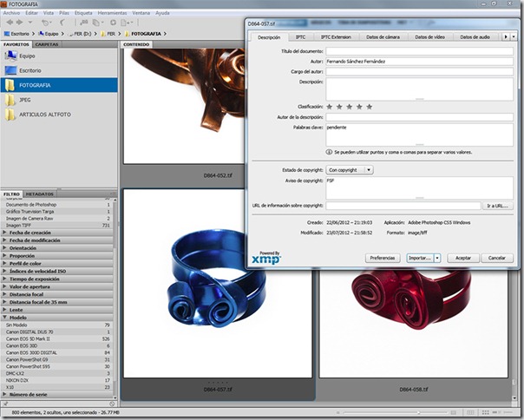Click the Ir a URL button
The height and width of the screenshot is (420, 524).
pos(498,206)
